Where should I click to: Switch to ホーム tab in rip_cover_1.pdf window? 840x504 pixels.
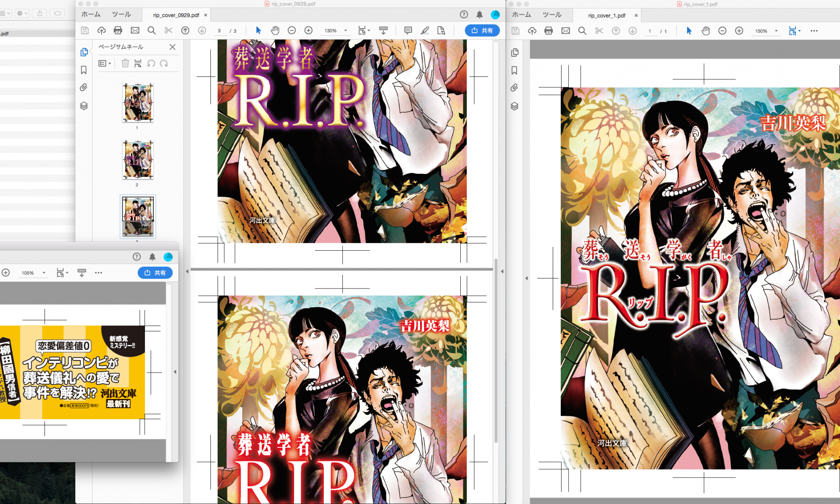tap(522, 15)
